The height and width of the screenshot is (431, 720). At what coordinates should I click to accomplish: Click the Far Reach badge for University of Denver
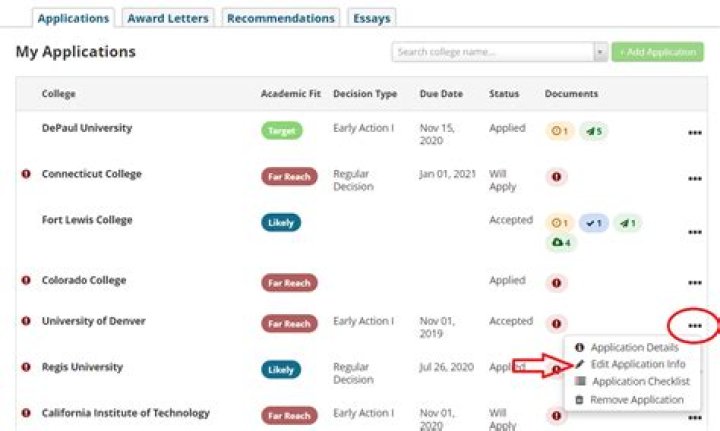[x=289, y=324]
